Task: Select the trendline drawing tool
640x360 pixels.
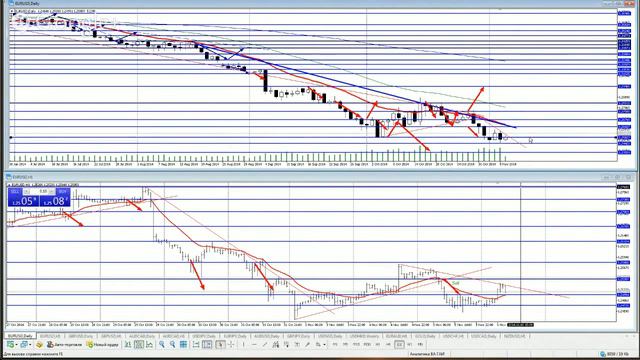Action: 264,344
